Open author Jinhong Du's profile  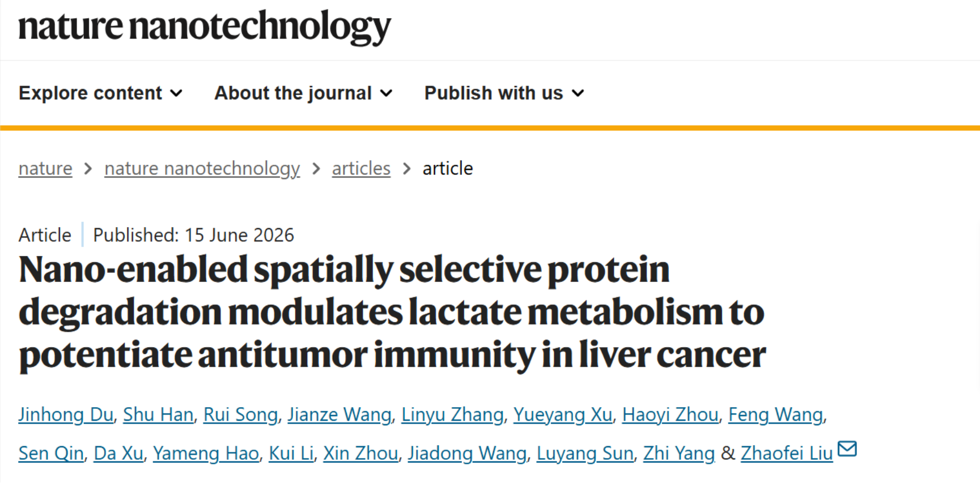(66, 414)
